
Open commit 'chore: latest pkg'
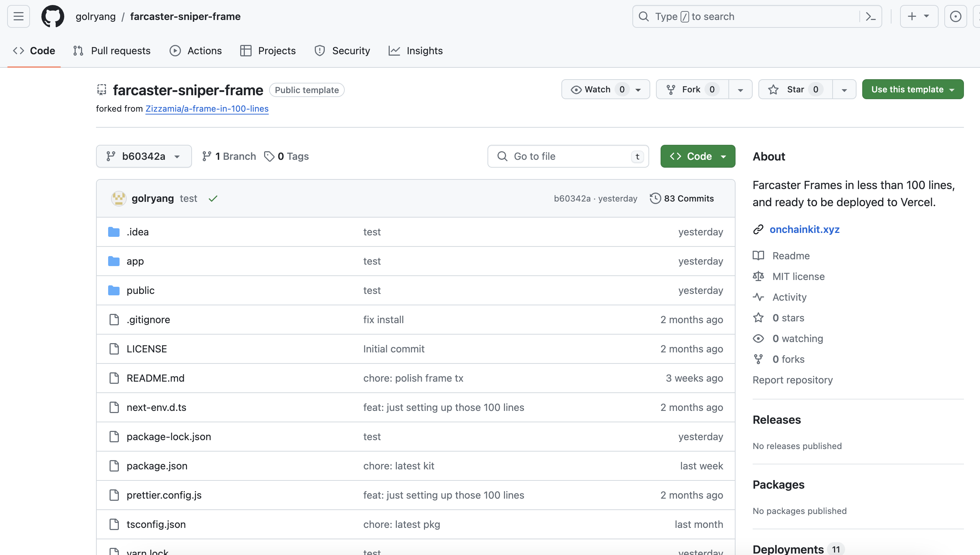click(401, 524)
